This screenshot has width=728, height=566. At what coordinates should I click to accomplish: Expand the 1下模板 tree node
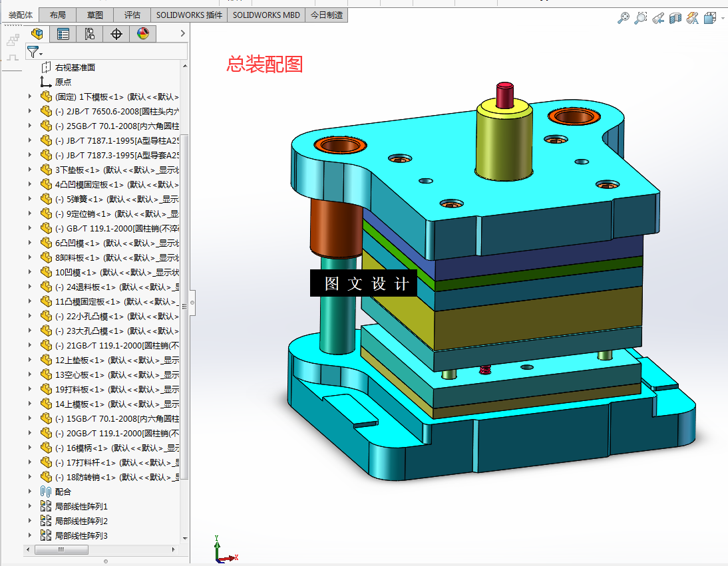[30, 96]
